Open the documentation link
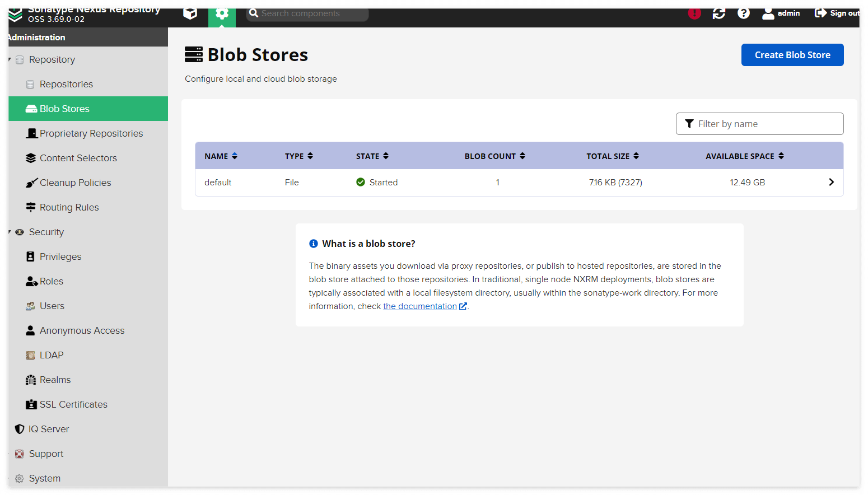The image size is (868, 495). 420,306
